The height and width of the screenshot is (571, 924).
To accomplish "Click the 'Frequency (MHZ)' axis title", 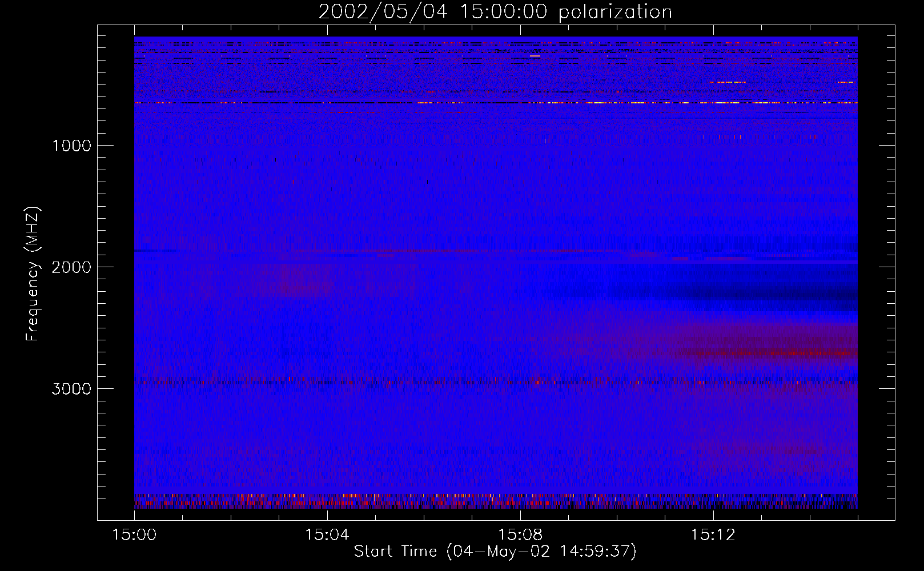I will coord(33,274).
